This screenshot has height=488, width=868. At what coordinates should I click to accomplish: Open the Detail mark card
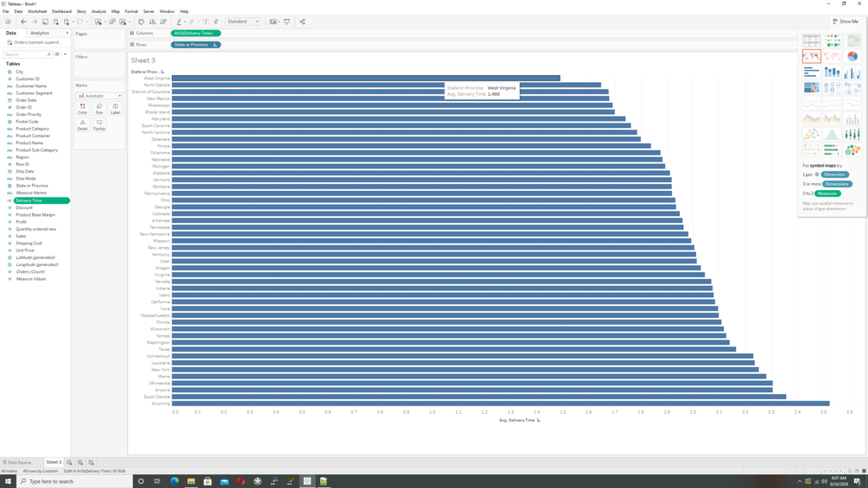tap(83, 125)
